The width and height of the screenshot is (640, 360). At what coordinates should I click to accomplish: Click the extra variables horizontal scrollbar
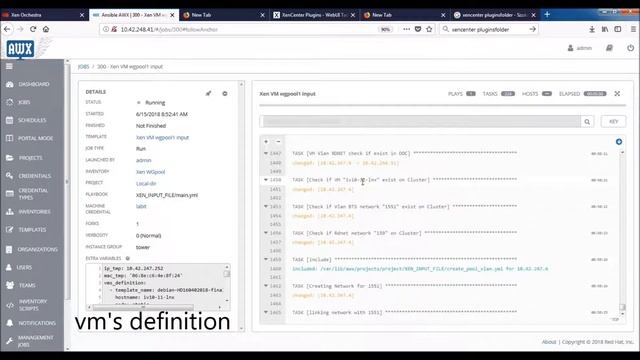pos(143,307)
